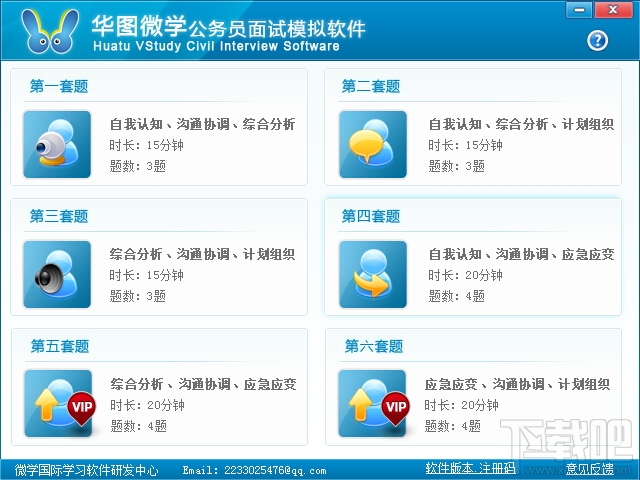Screen dimensions: 640x480
Task: Select the 第三套题 heading
Action: tap(59, 216)
